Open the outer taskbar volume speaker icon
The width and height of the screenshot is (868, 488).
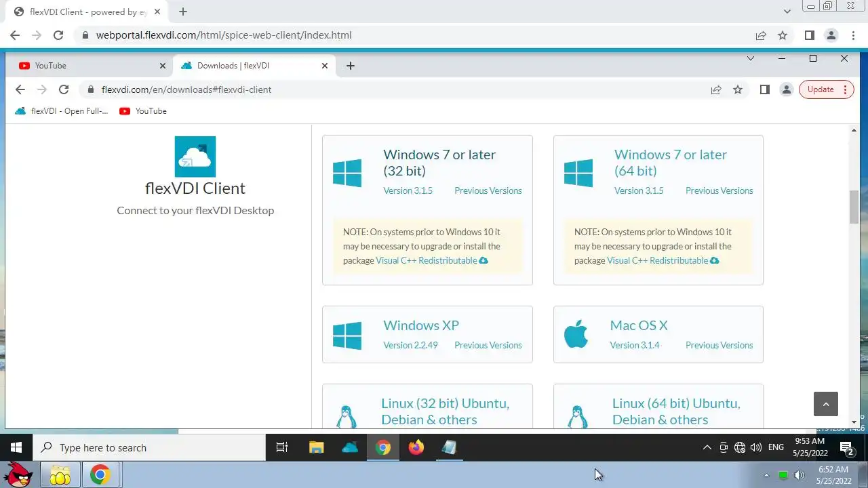coord(800,475)
